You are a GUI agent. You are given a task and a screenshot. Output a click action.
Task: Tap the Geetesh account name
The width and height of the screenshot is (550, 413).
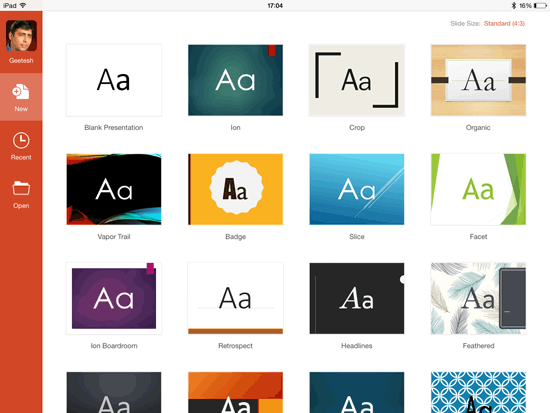coord(21,60)
